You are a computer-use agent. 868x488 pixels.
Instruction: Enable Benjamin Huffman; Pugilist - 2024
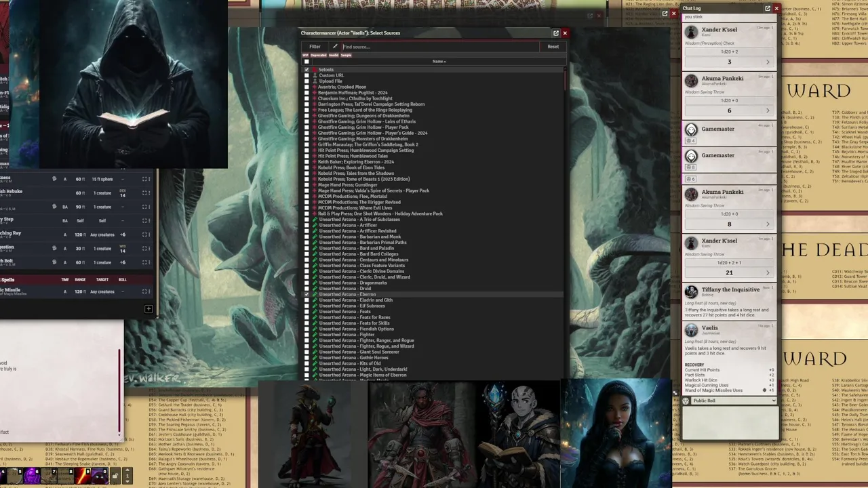(307, 93)
